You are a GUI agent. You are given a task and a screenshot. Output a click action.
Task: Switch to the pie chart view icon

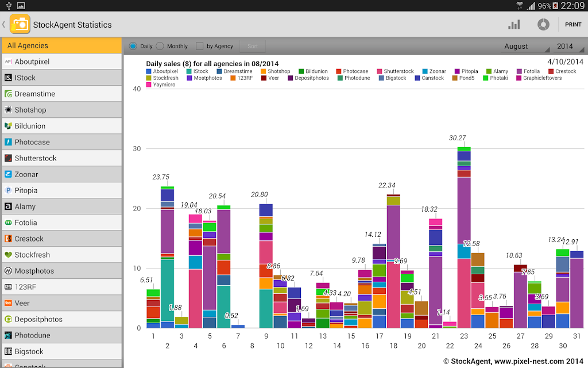(x=543, y=25)
